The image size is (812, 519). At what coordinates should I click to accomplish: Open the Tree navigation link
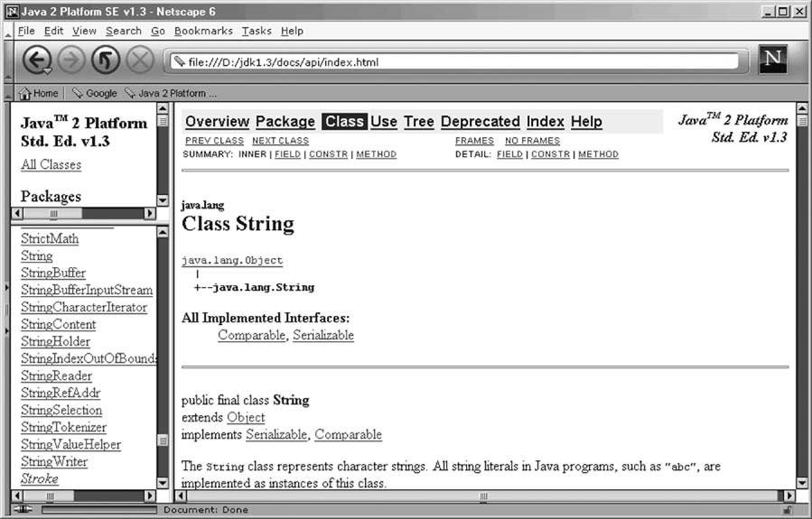point(419,122)
